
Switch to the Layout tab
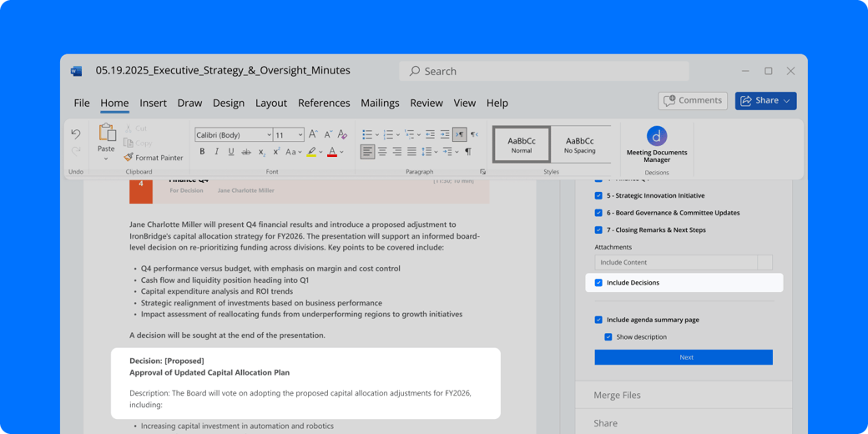click(x=271, y=103)
